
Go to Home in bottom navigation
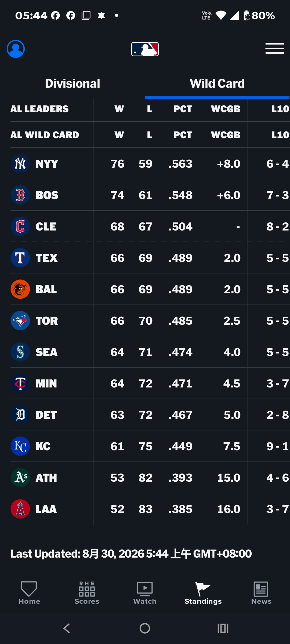point(29,593)
